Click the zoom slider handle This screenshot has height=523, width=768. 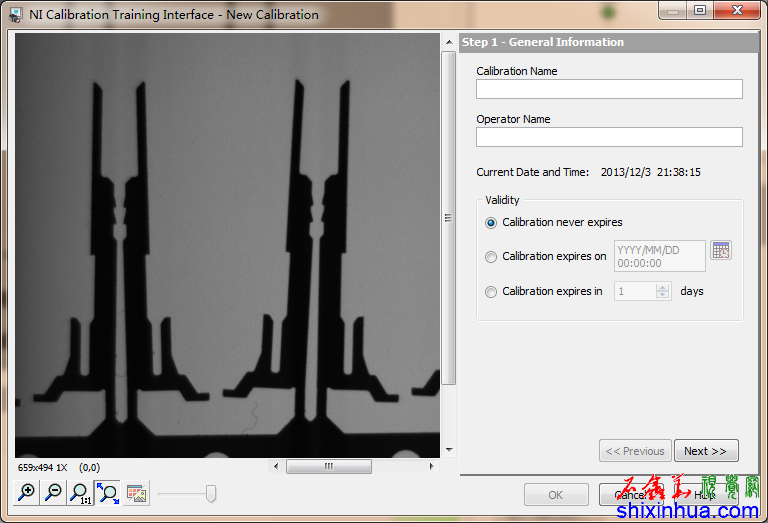(x=211, y=493)
